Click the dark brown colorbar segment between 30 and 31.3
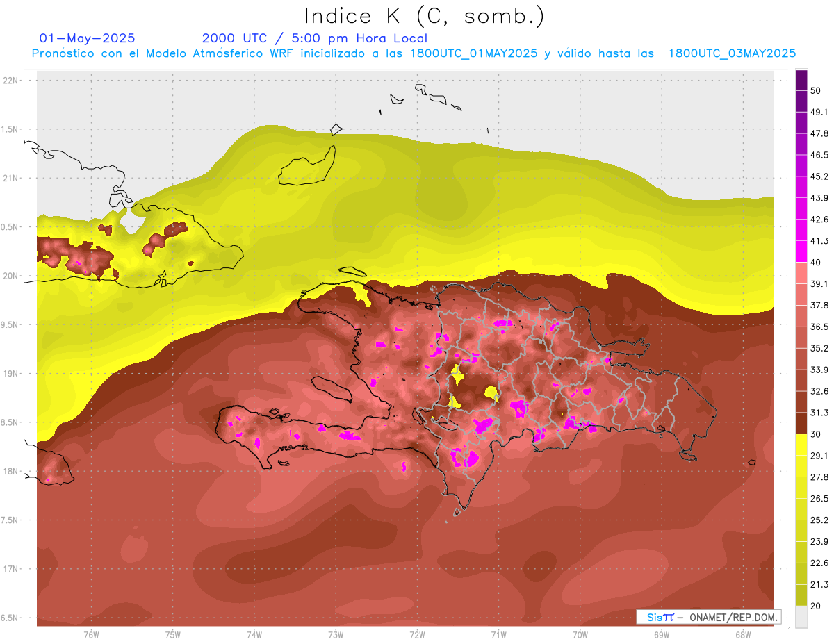This screenshot has height=644, width=834. coord(801,423)
